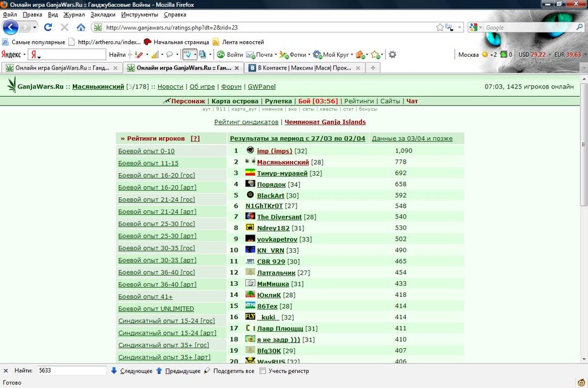588x388 pixels.
Task: Click the page vertical scrollbar thumb
Action: (x=584, y=144)
